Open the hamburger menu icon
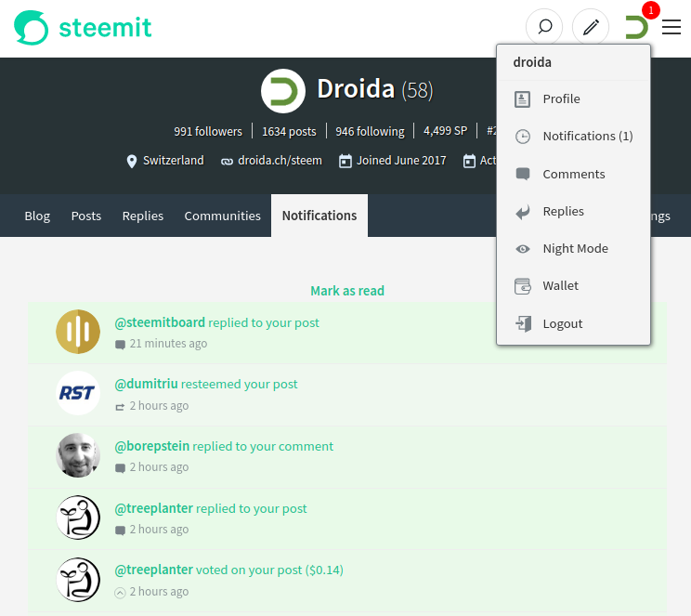691x616 pixels. click(671, 27)
